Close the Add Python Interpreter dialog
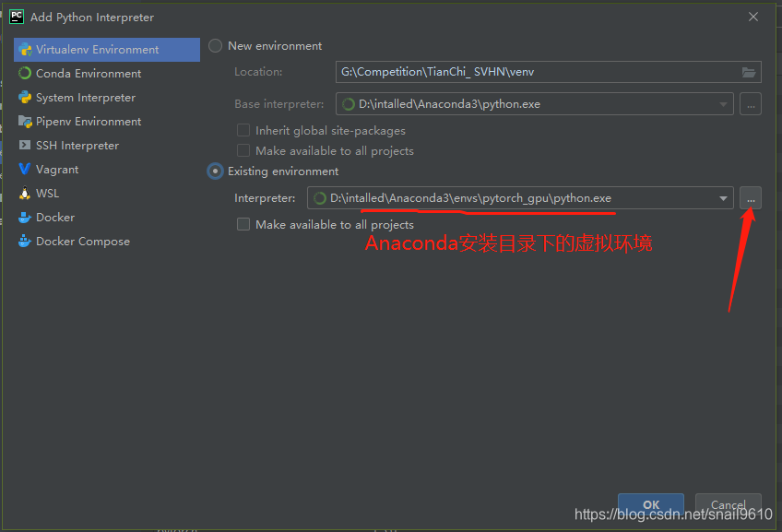Screen dimensions: 782x532 point(753,17)
